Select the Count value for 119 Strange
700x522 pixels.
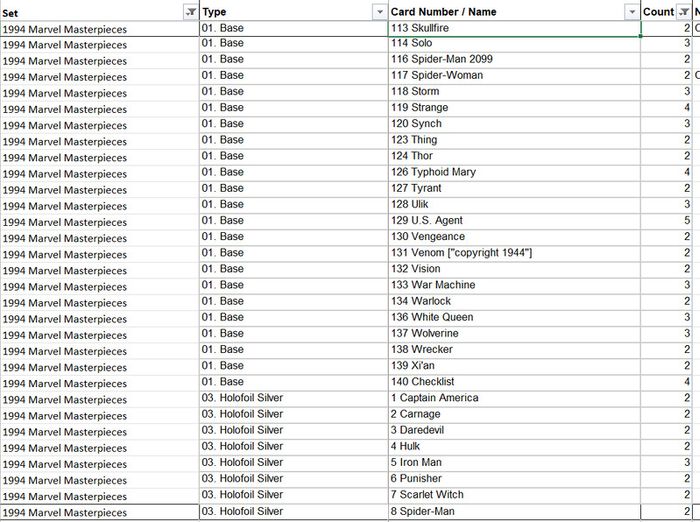pos(666,108)
